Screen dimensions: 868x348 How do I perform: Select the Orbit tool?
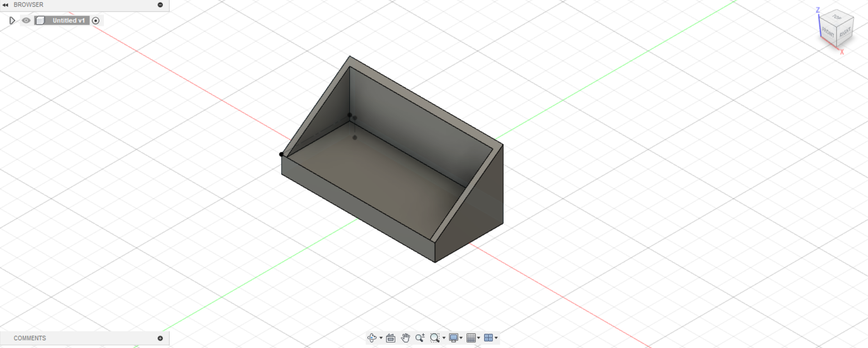372,338
